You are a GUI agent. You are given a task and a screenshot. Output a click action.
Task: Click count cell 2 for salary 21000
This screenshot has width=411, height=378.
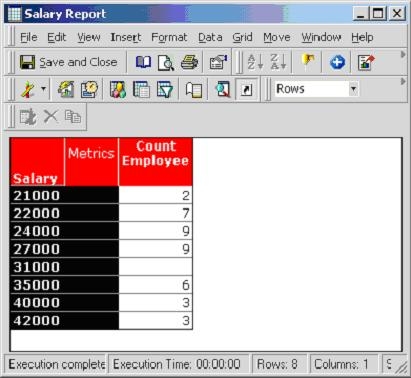click(x=156, y=195)
